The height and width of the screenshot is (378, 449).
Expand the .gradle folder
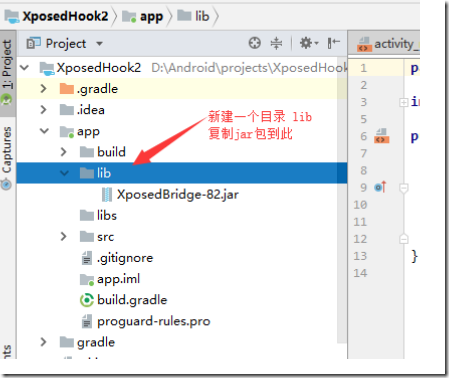[x=43, y=89]
